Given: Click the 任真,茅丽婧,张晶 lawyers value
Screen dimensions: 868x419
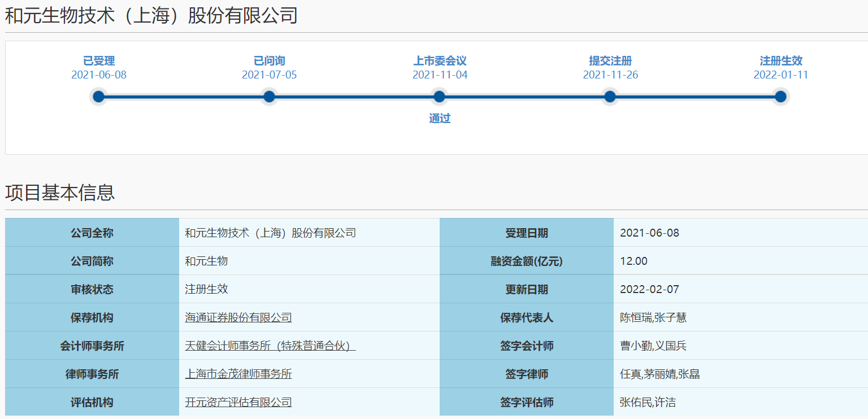Looking at the screenshot, I should [660, 374].
